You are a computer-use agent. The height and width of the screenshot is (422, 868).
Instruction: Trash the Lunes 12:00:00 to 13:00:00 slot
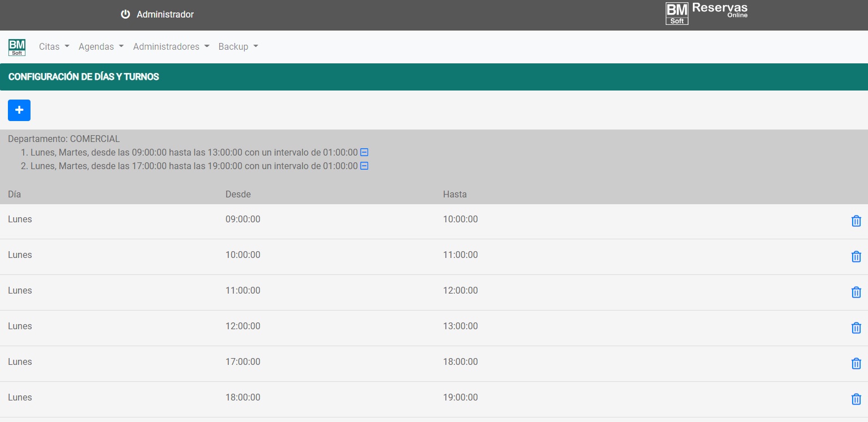pyautogui.click(x=856, y=328)
